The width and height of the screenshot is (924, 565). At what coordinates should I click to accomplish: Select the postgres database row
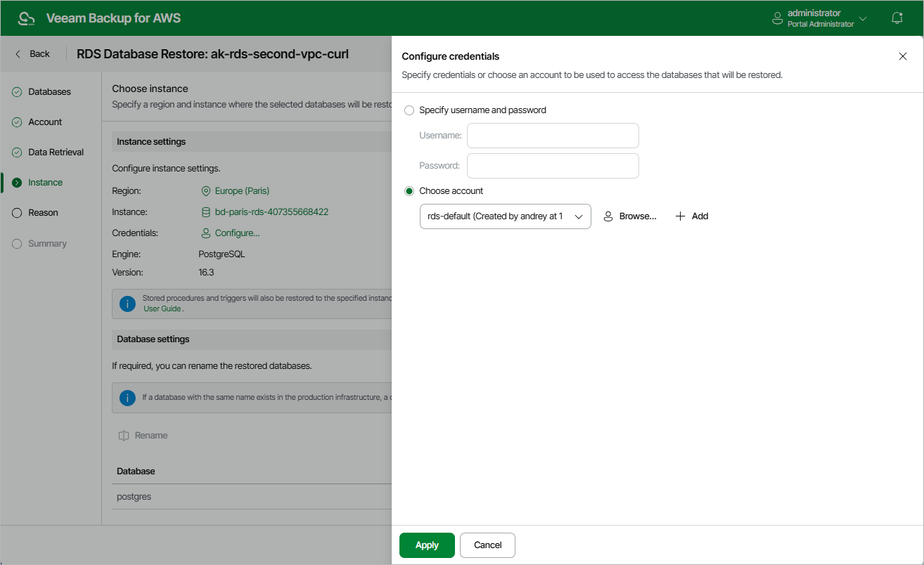pyautogui.click(x=251, y=497)
